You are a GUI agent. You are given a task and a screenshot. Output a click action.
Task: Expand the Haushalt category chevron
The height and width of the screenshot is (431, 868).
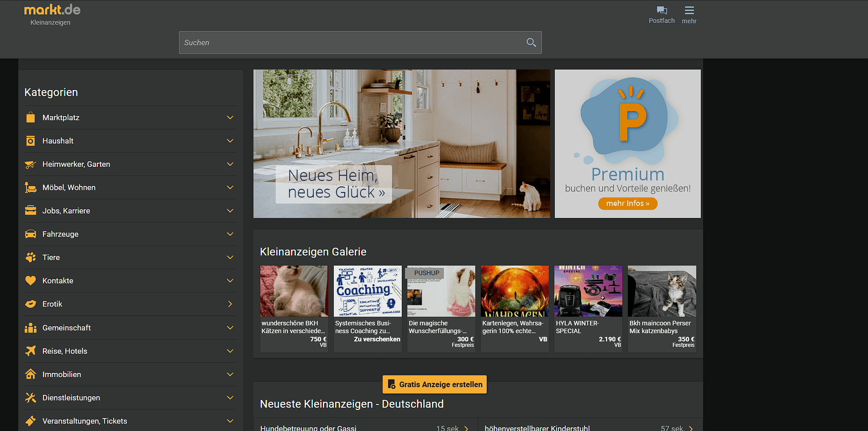(230, 141)
